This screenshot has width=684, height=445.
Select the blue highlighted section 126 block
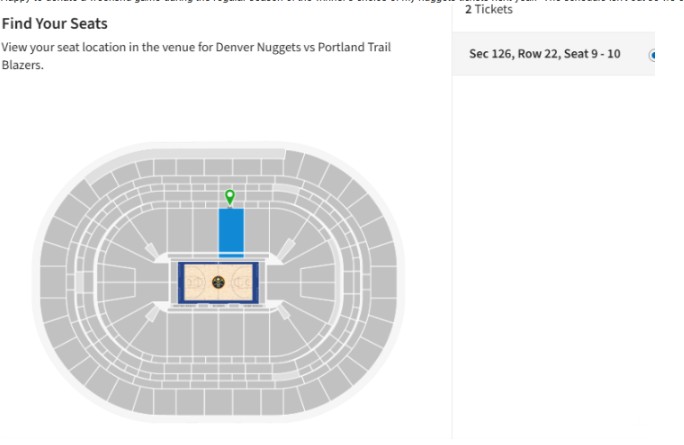click(231, 230)
